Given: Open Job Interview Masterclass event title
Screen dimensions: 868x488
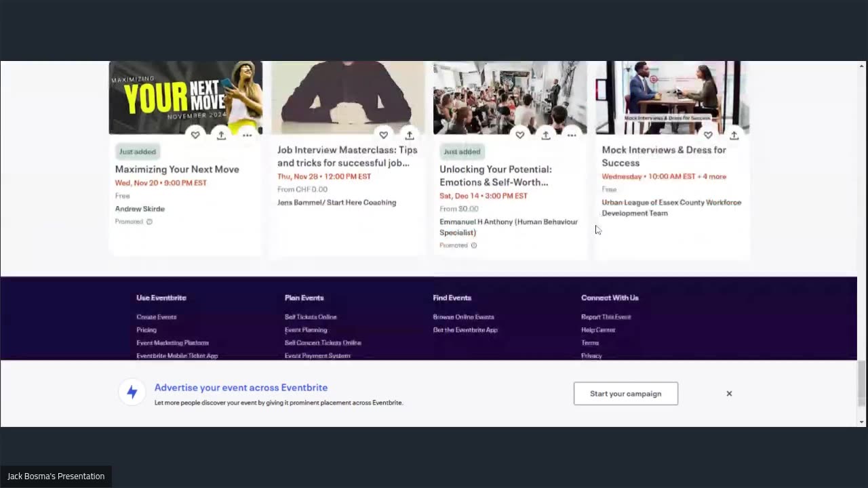Looking at the screenshot, I should click(x=347, y=156).
